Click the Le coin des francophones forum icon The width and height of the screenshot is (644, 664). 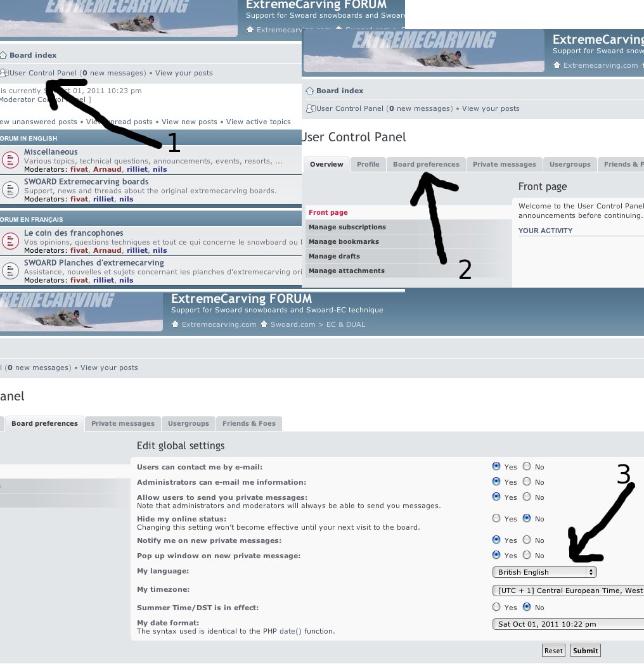coord(10,241)
